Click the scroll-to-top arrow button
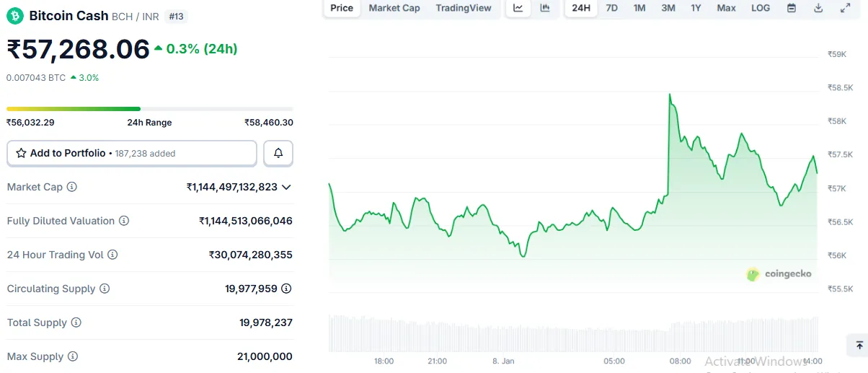The image size is (868, 373). 859,345
